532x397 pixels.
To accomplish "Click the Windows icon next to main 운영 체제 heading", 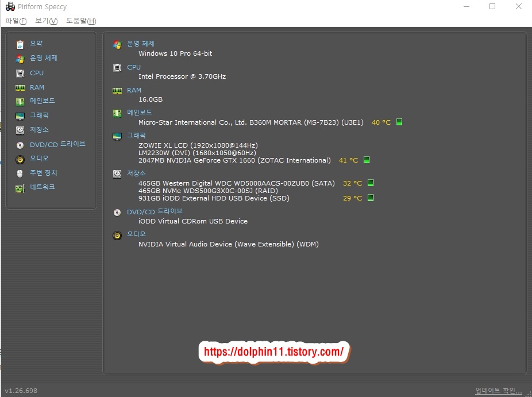I will 117,44.
